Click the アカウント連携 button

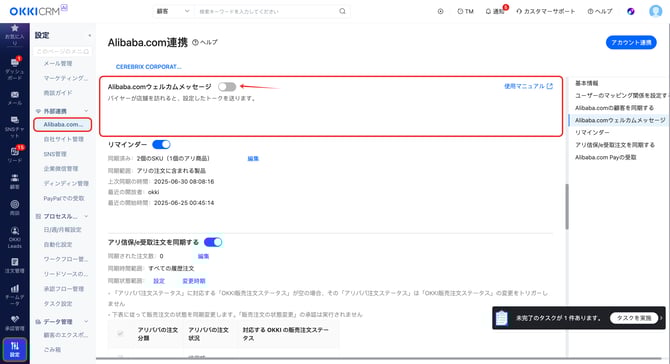631,42
